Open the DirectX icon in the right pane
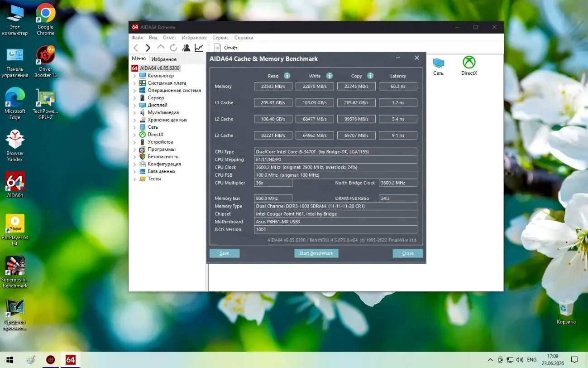The height and width of the screenshot is (368, 588). (x=469, y=66)
